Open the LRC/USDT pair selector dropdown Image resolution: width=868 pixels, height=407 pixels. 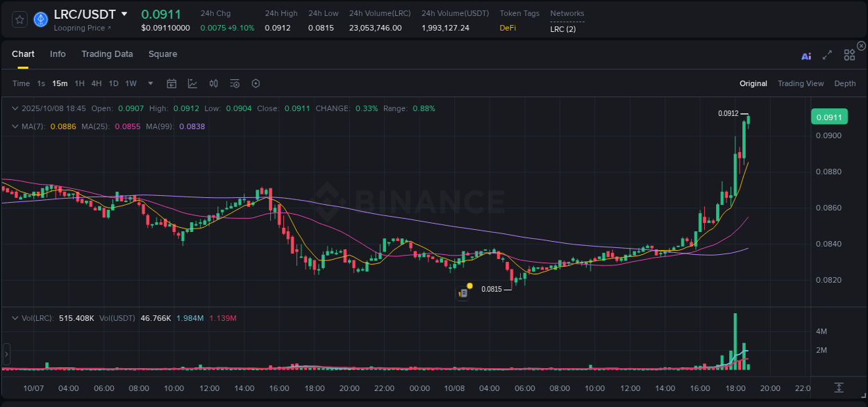[x=85, y=14]
